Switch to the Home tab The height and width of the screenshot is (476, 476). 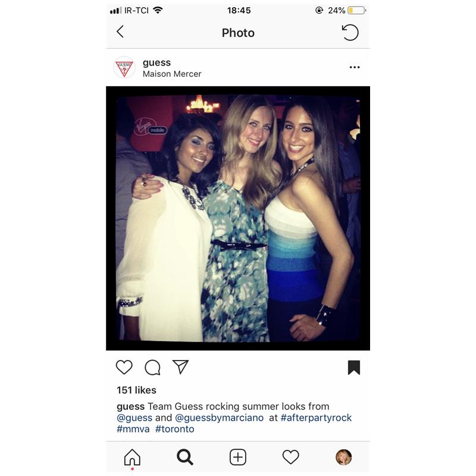click(132, 457)
